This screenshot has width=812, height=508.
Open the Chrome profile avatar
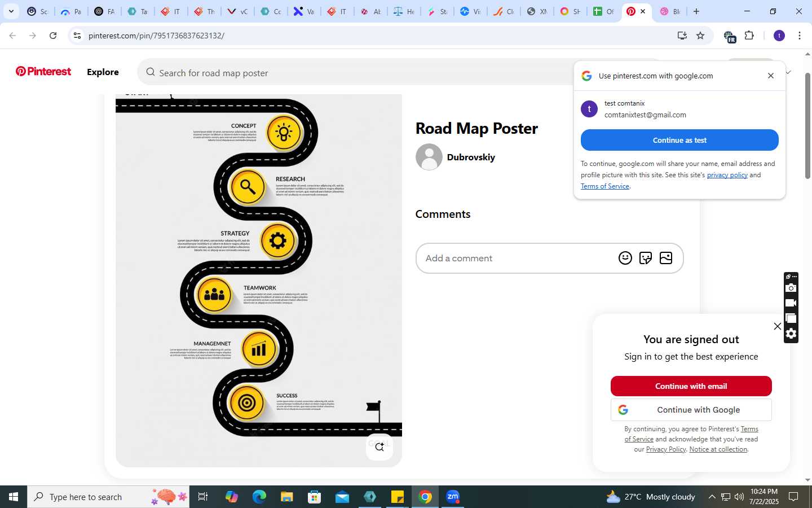779,36
